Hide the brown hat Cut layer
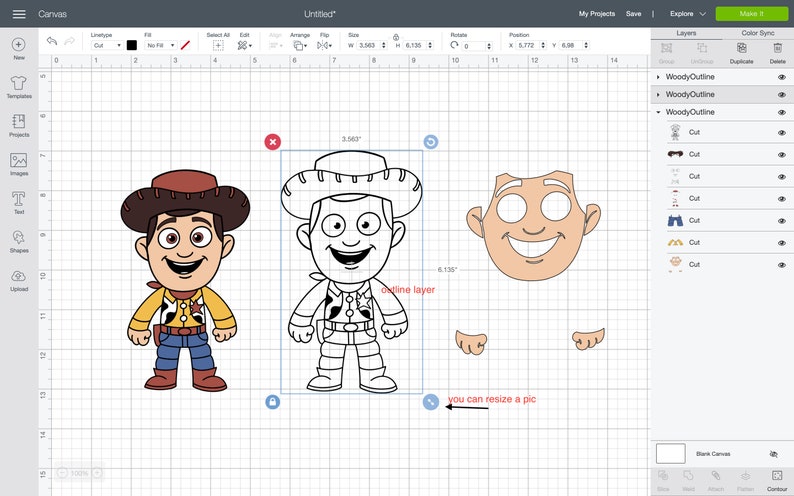 (781, 154)
